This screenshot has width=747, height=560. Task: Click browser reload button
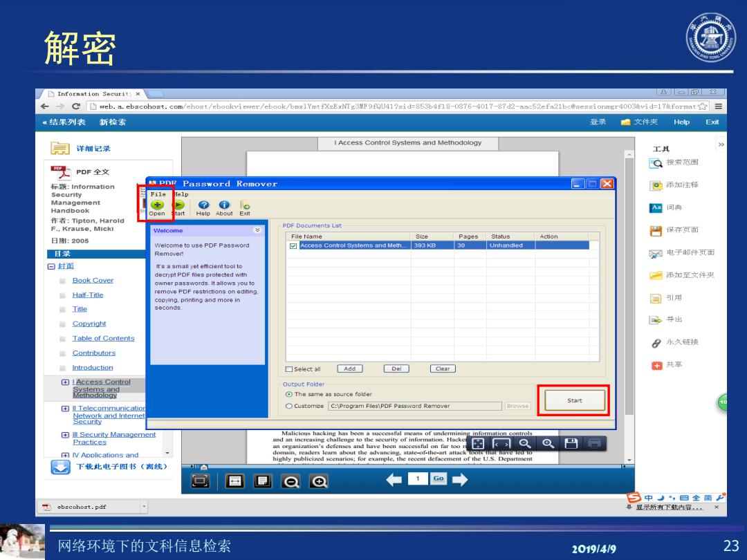[76, 106]
